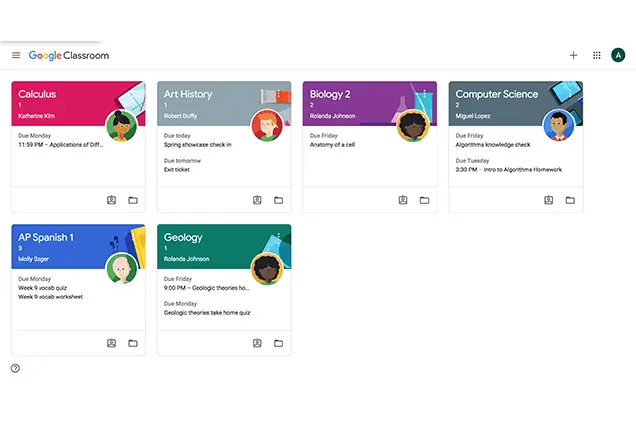Open your work icon for Art History
Screen dimensions: 636x424
[x=257, y=200]
